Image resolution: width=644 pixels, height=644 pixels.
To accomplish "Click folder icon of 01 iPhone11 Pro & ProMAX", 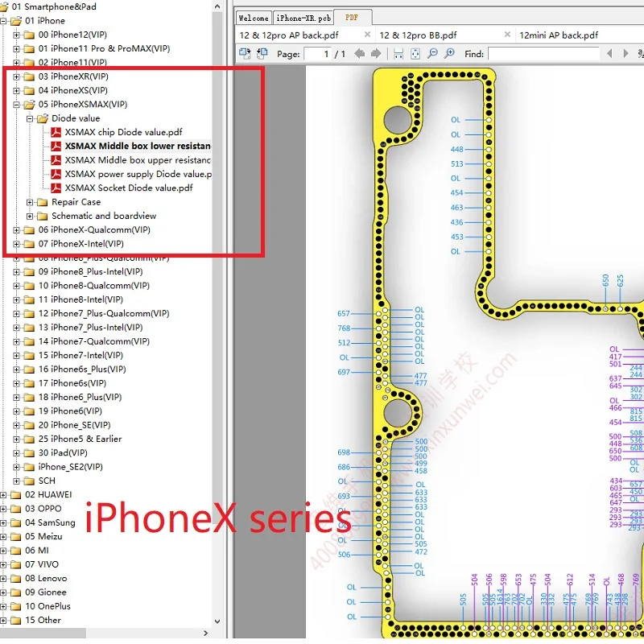I will (29, 49).
